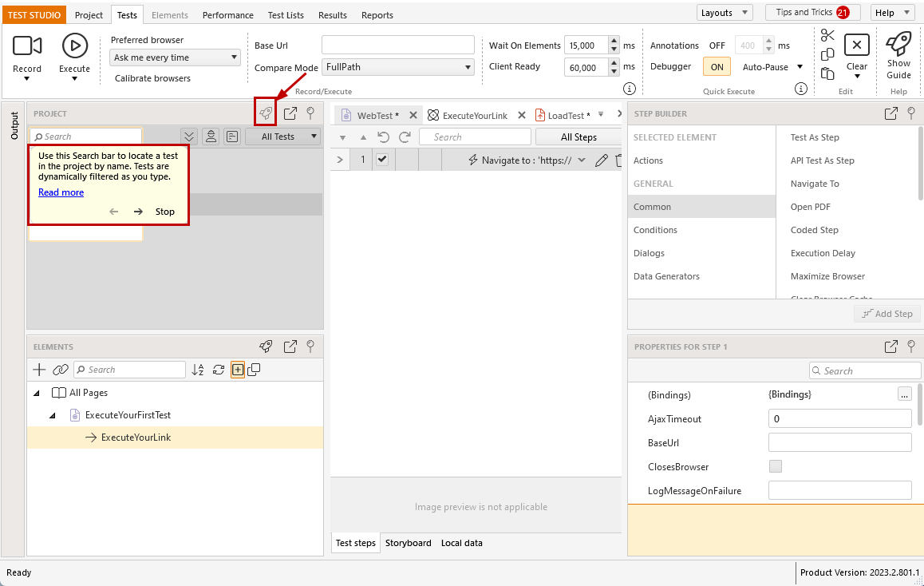Screen dimensions: 924x586
Task: Edit the Navigate to step with pencil
Action: pyautogui.click(x=601, y=160)
